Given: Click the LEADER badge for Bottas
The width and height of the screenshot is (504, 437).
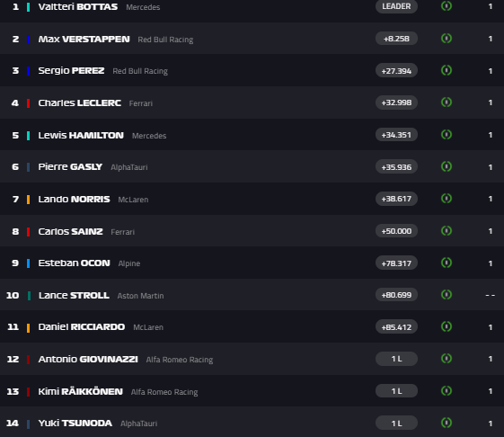Looking at the screenshot, I should (396, 6).
